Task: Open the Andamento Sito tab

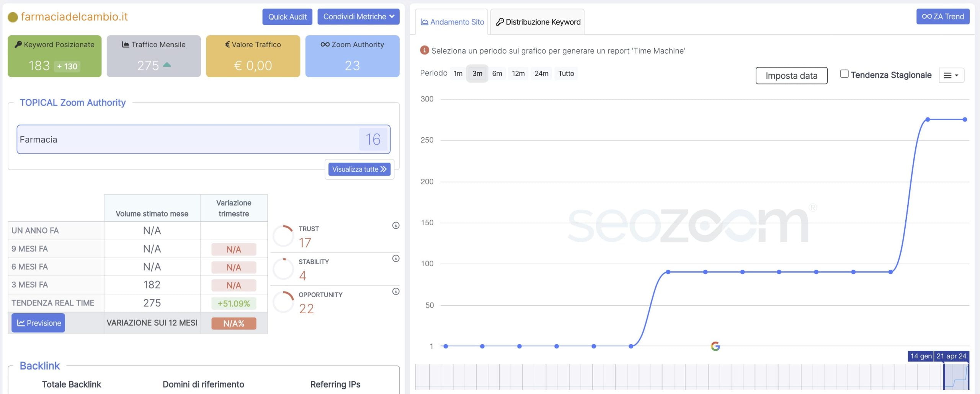Action: pos(452,22)
